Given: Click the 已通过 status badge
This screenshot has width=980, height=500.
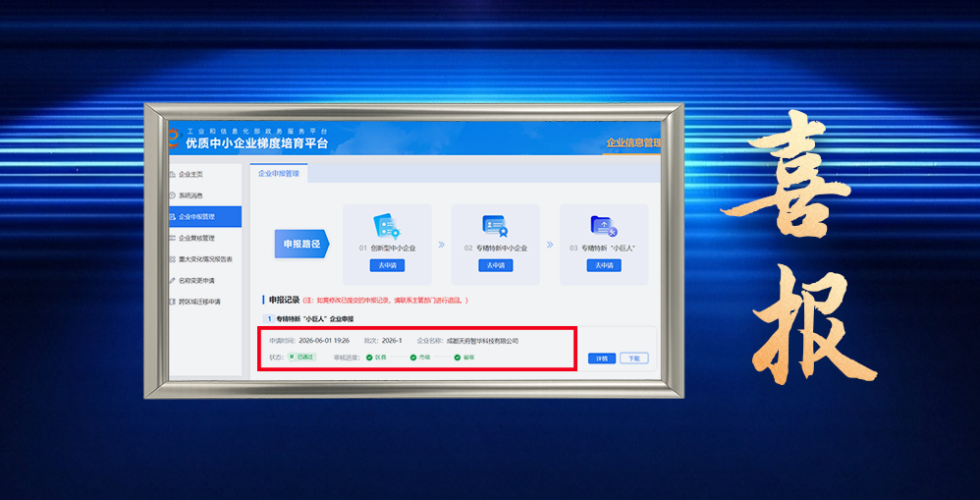Looking at the screenshot, I should pyautogui.click(x=301, y=357).
